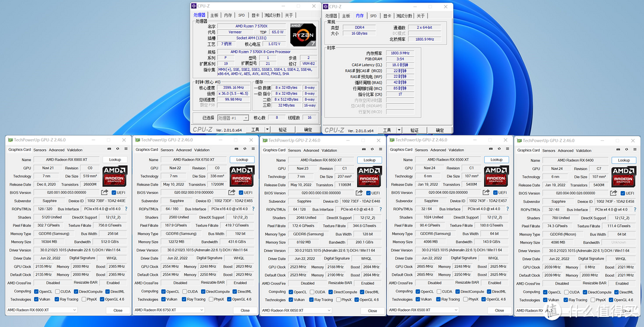The height and width of the screenshot is (327, 644).
Task: Click bus interface question mark in RX 6500 XT window
Action: click(507, 209)
